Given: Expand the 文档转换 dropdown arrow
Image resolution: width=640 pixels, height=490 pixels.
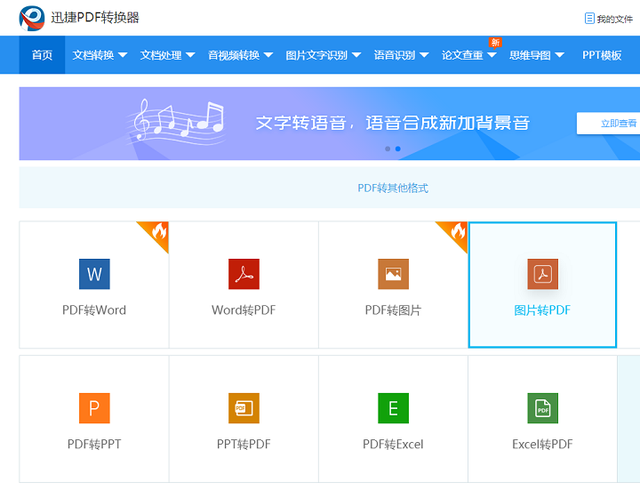Looking at the screenshot, I should pos(122,55).
